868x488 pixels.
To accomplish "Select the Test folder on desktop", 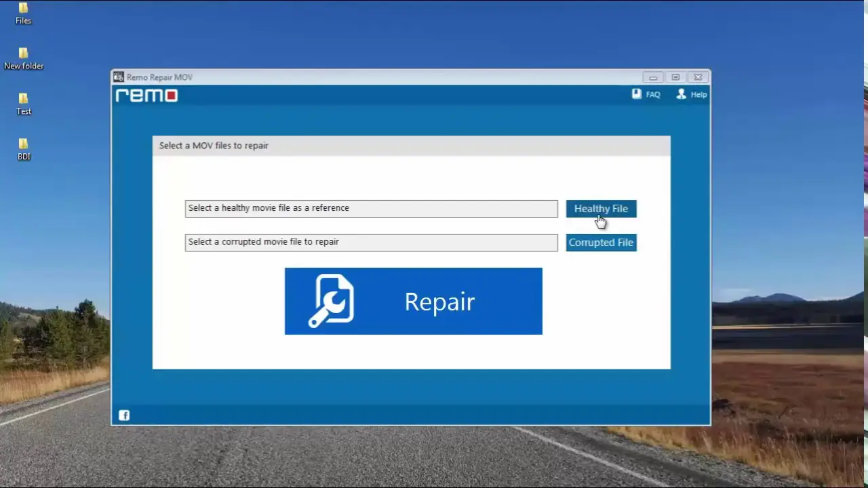I will pos(24,104).
